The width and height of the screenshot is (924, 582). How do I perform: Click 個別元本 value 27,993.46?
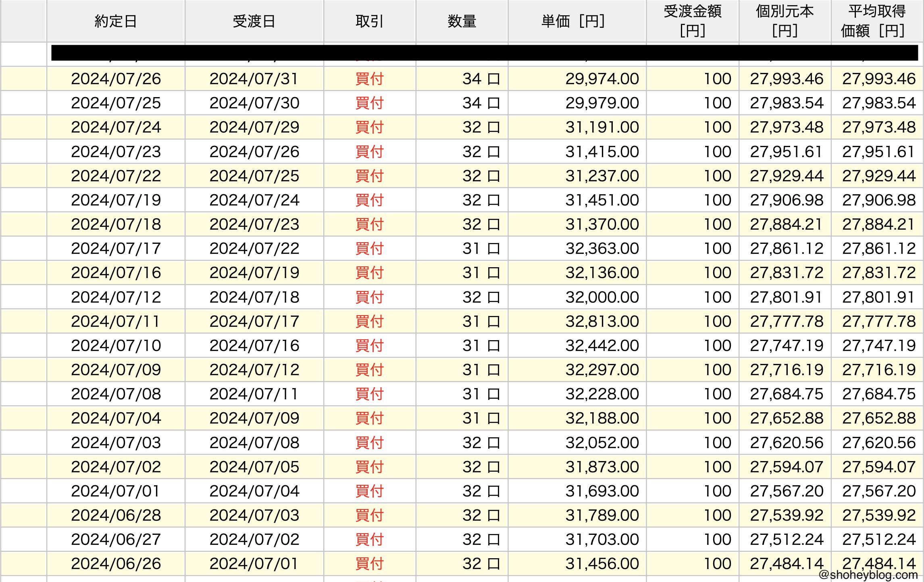click(787, 79)
